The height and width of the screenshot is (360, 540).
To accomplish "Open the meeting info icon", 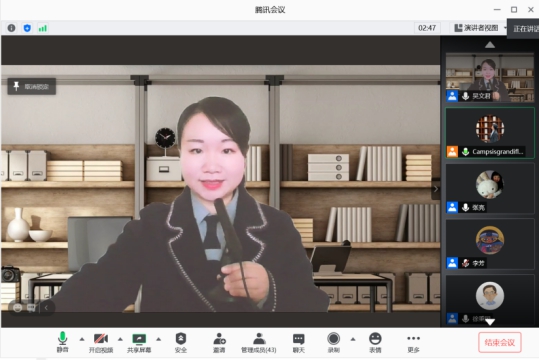I will 11,28.
